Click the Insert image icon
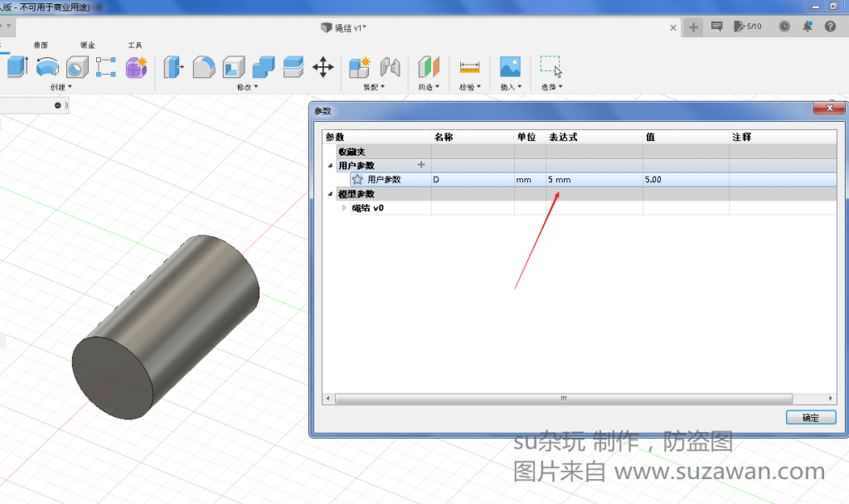The height and width of the screenshot is (504, 849). coord(510,67)
